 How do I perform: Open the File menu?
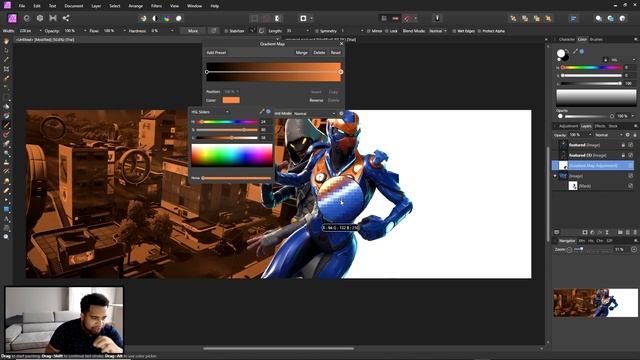[x=22, y=6]
